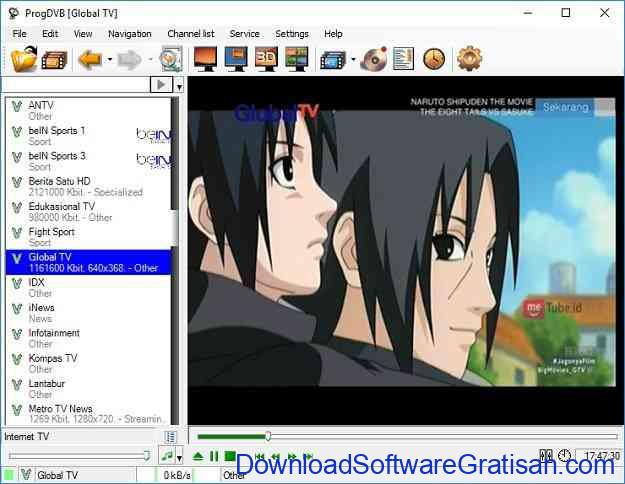This screenshot has width=625, height=484.
Task: Open a file with the folder icon
Action: pos(24,59)
